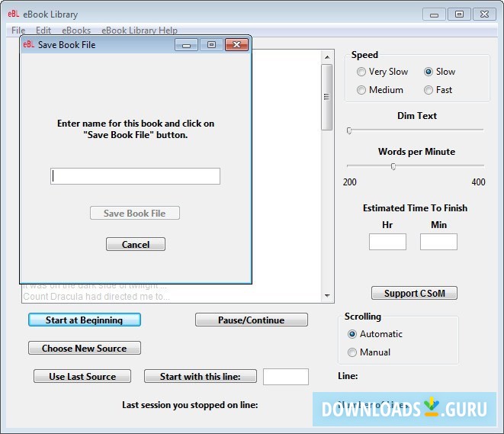
Task: Maximize the eBook Library main window
Action: [x=459, y=14]
